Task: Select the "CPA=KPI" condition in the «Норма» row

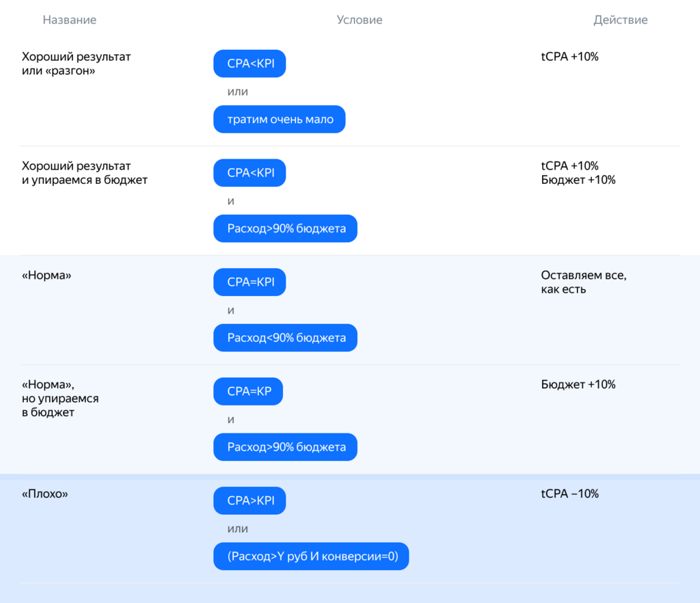Action: (x=250, y=282)
